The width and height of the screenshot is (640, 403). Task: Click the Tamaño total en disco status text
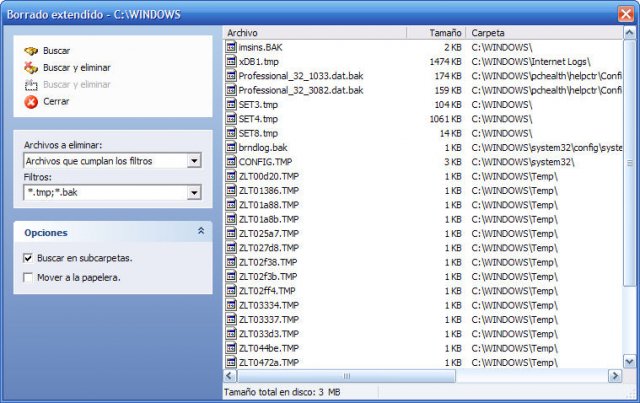282,392
